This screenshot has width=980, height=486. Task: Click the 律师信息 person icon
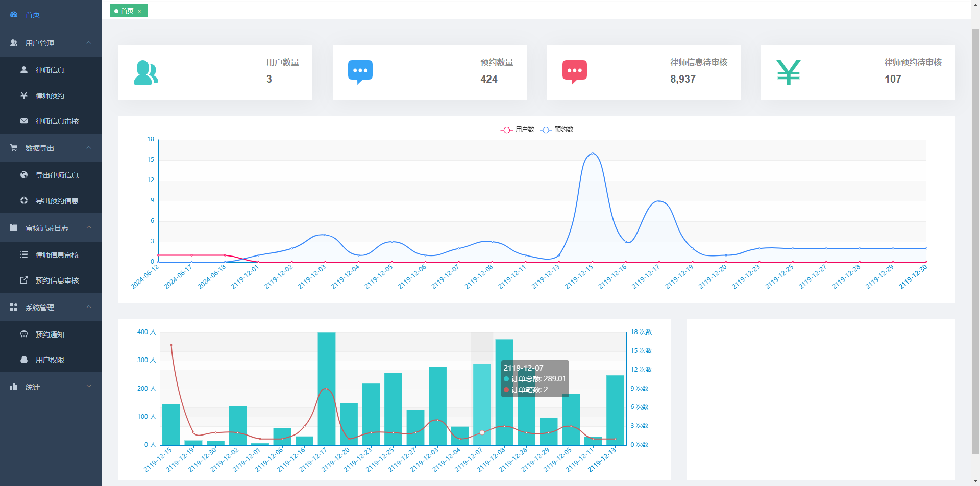24,70
